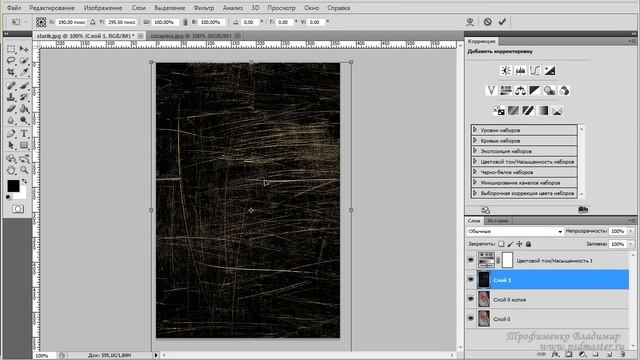
Task: Expand Микширование каналов наборов presets
Action: [475, 182]
